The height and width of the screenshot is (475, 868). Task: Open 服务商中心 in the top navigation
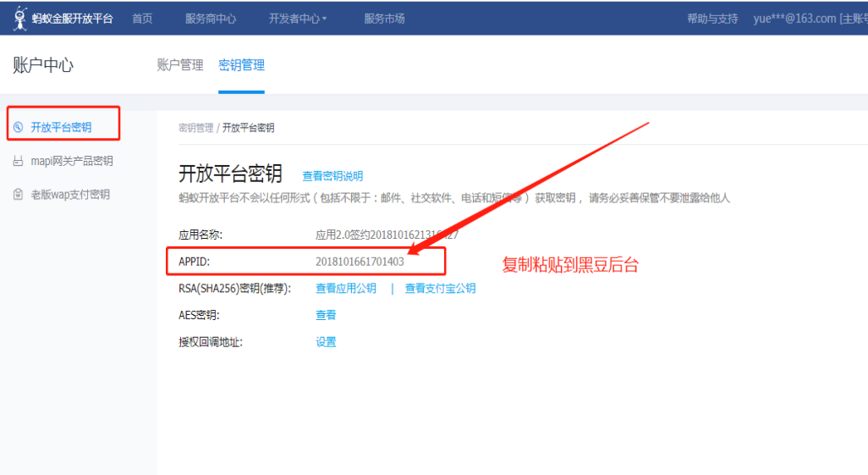[211, 19]
